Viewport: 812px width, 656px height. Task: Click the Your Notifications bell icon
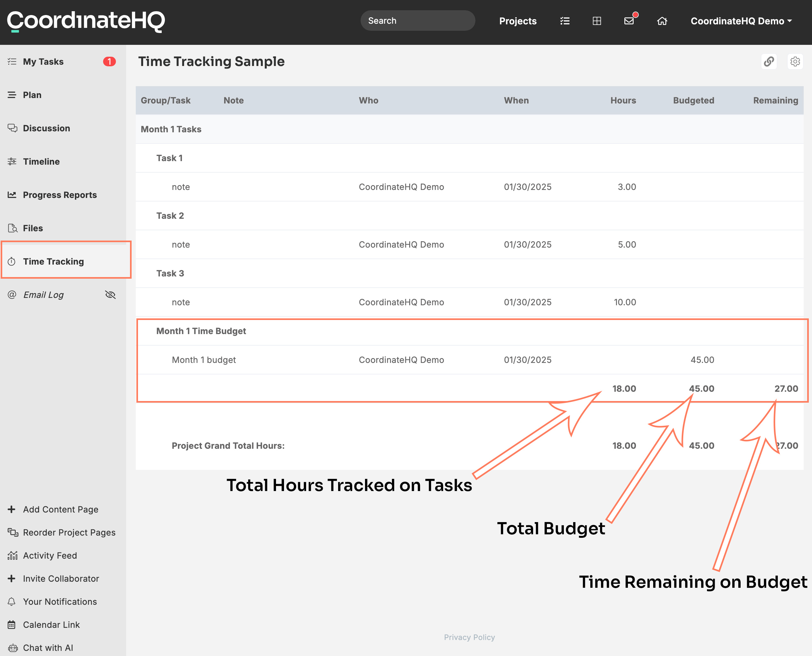point(12,602)
